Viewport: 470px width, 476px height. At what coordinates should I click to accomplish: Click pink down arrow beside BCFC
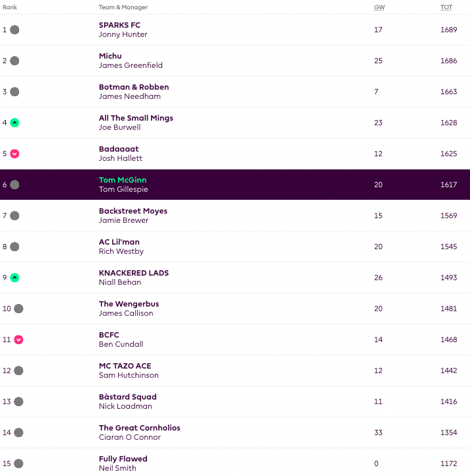click(x=18, y=340)
